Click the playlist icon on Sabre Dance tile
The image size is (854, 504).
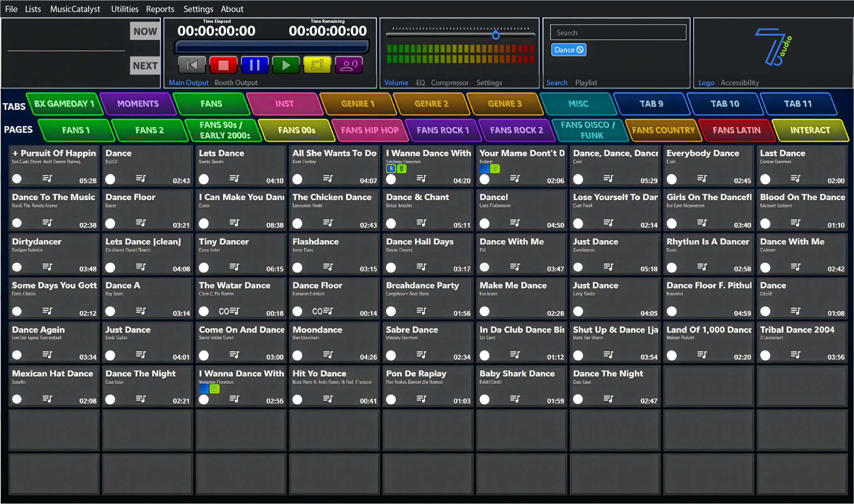tap(421, 355)
